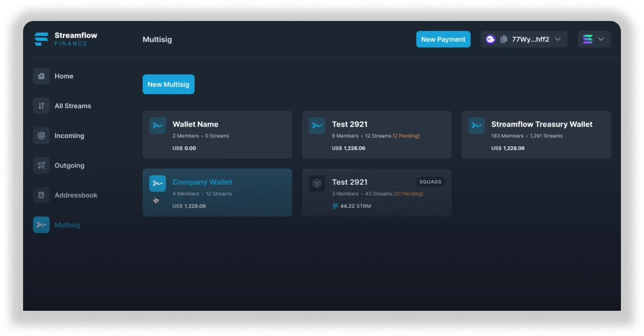Click the "1,291 Streams" text

pyautogui.click(x=546, y=136)
